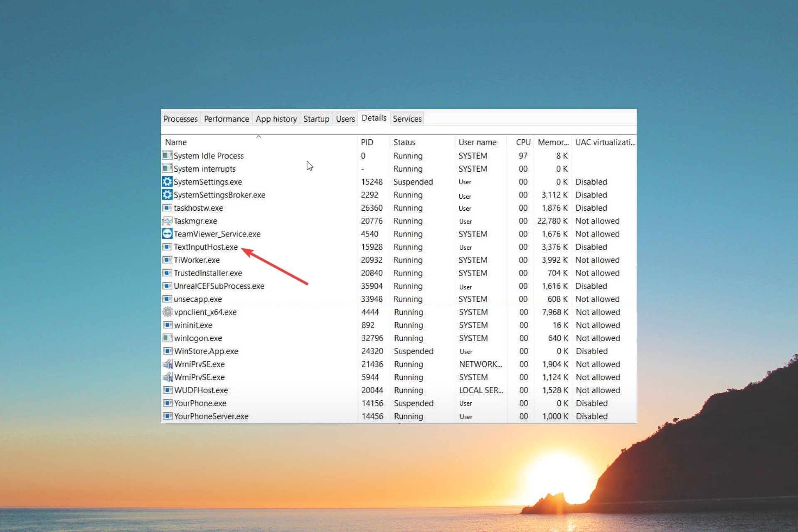798x532 pixels.
Task: Select the Details tab
Action: 374,118
